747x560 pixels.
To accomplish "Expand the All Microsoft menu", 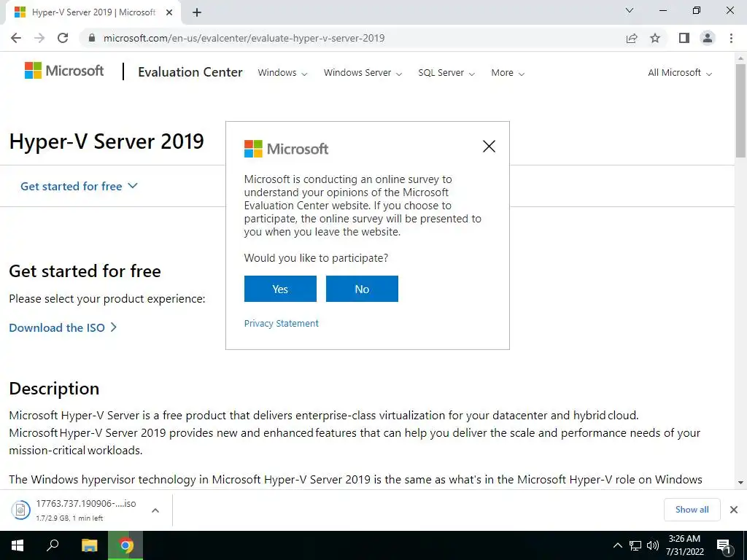I will pos(680,73).
